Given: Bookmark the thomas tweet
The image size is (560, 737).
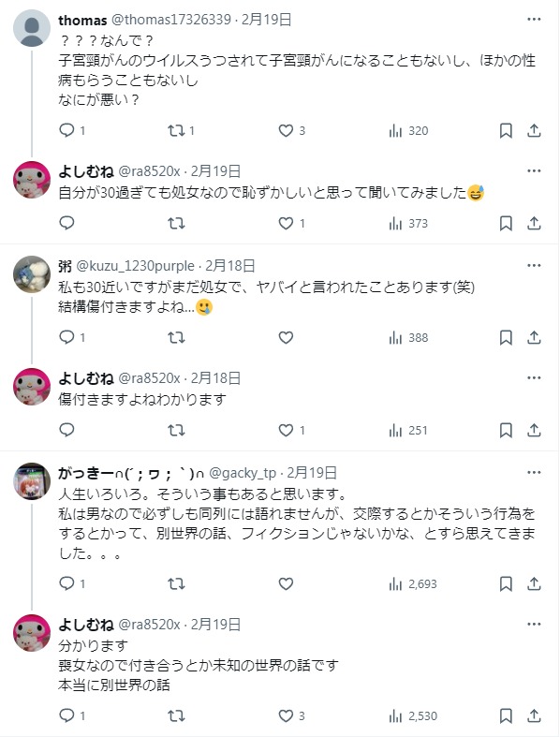Looking at the screenshot, I should coord(506,130).
